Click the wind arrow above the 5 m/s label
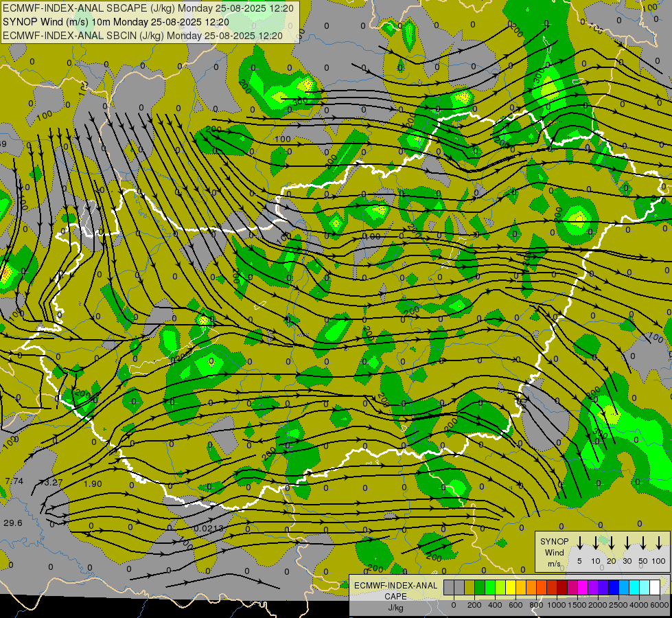Screen dimensions: 672x618 click(579, 542)
